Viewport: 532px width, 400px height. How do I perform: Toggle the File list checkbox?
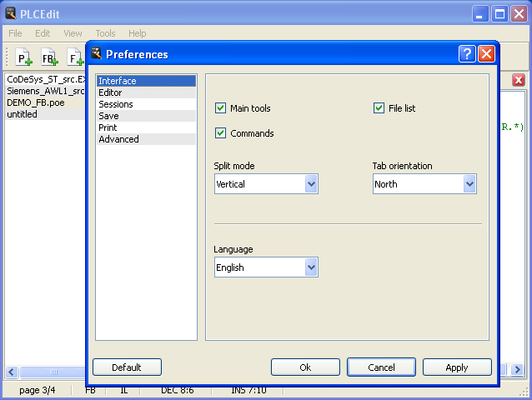point(379,108)
